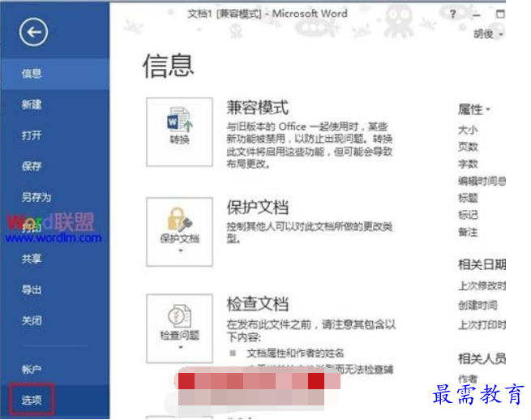
Task: Click the 创建时间 label
Action: pos(477,305)
